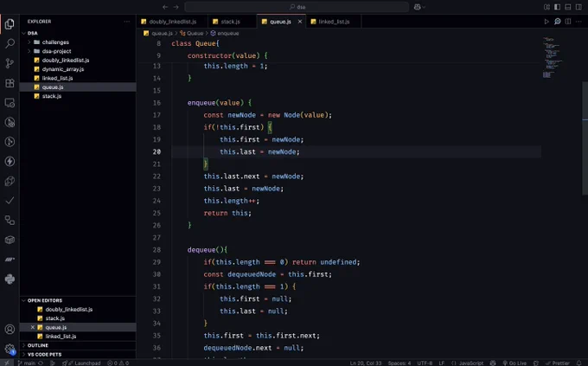Click the dsa command center search box
Viewport: 588px width, 366px height.
click(x=297, y=7)
